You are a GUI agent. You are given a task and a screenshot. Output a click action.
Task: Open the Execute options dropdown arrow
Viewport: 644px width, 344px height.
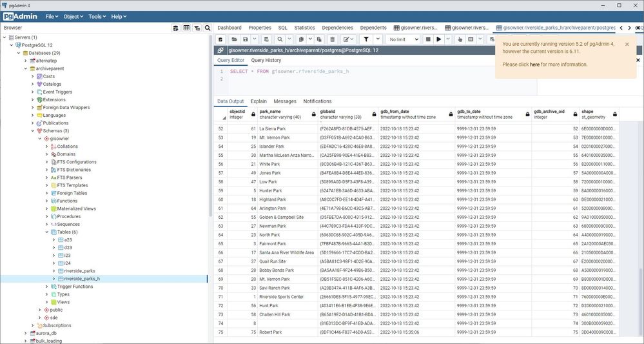point(448,39)
